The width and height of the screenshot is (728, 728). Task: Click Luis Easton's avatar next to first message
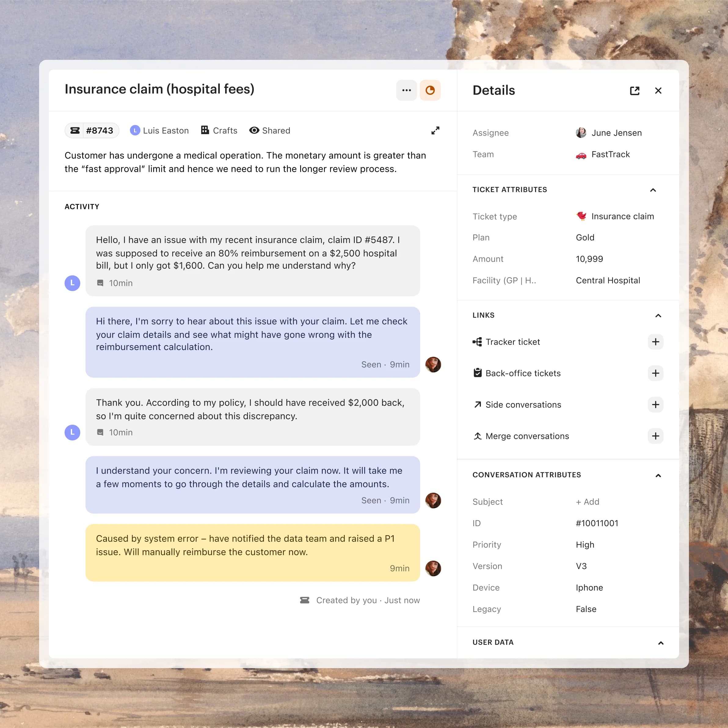(x=72, y=283)
